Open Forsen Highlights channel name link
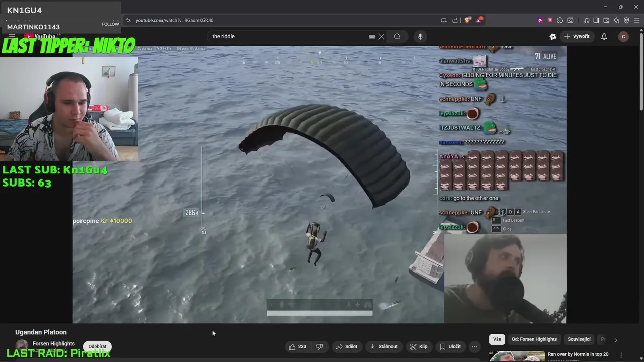Screen dimensions: 644x362 pyautogui.click(x=54, y=344)
